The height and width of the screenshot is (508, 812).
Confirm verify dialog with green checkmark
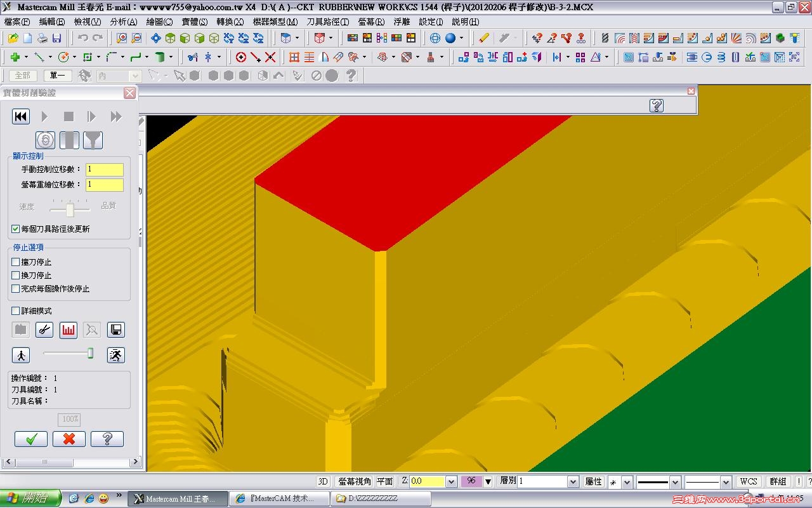click(31, 439)
